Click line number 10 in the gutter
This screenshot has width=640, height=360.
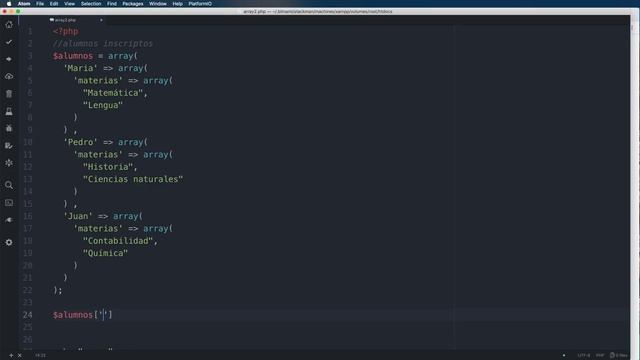point(27,142)
